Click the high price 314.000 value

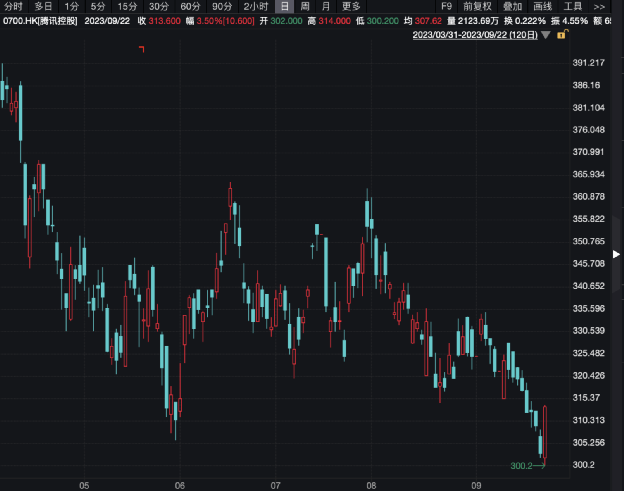click(x=335, y=21)
